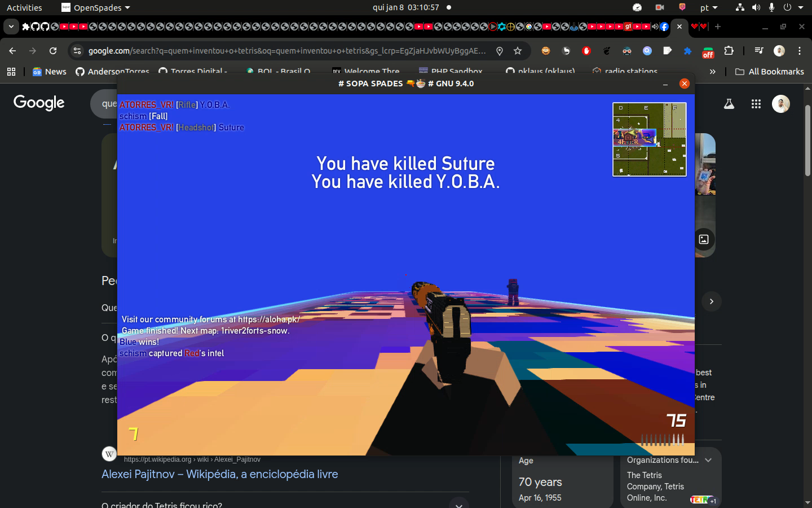Image resolution: width=812 pixels, height=508 pixels.
Task: Click the minimap in the game window
Action: 649,139
